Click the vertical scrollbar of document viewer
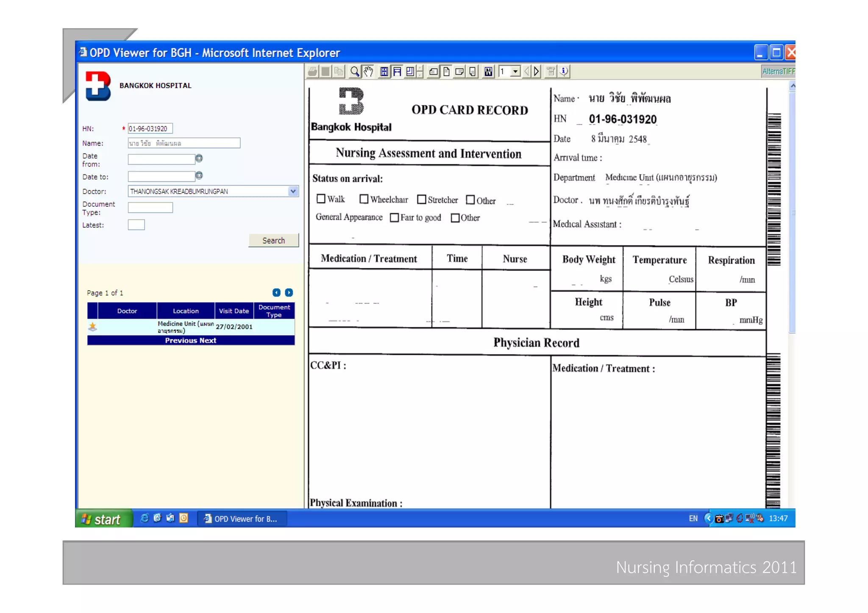This screenshot has width=868, height=613. 792,212
